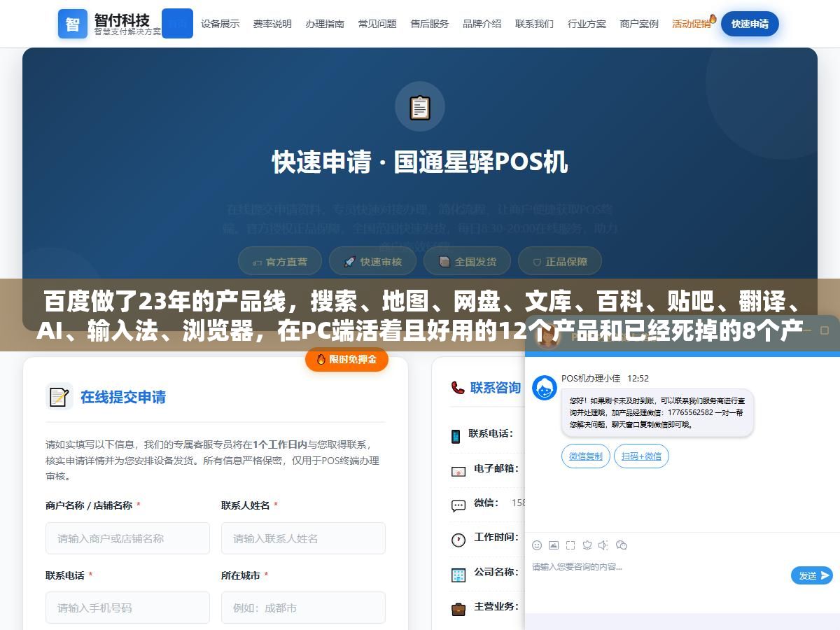Screen dimensions: 840x630
Task: Click the 联系咨询 section title
Action: [496, 388]
